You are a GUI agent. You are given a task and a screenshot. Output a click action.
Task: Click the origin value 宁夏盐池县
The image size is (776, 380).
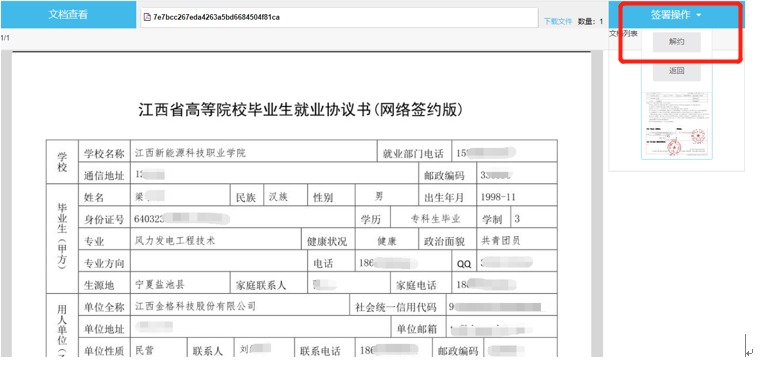click(160, 285)
